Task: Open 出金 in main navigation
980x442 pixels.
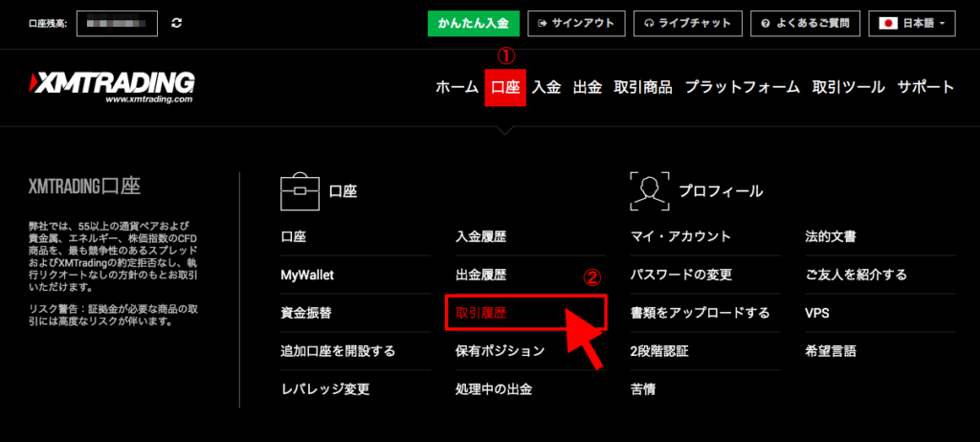Action: pyautogui.click(x=588, y=87)
